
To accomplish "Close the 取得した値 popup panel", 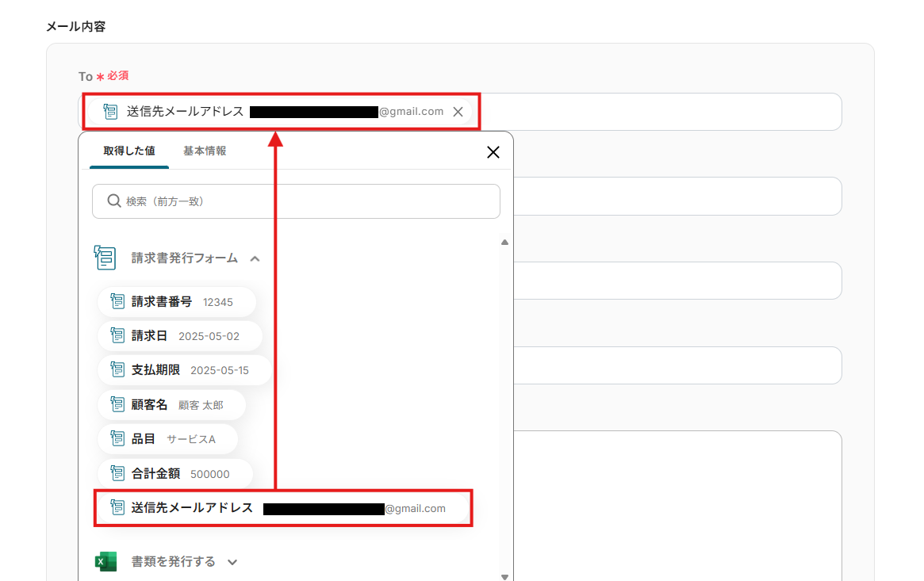I will [x=493, y=152].
